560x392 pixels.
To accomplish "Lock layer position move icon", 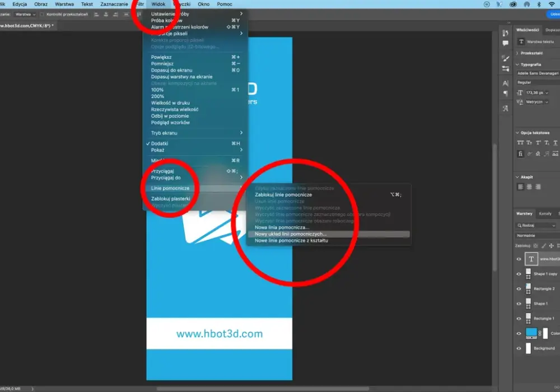I will click(552, 246).
